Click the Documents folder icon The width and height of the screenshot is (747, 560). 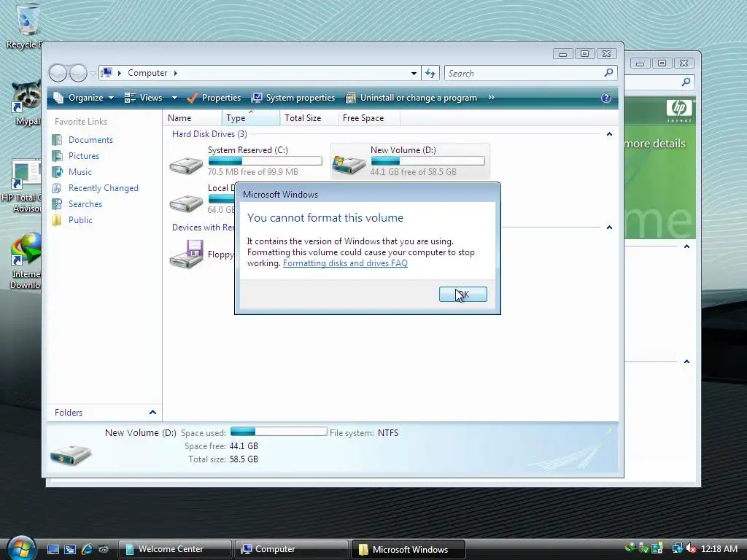pos(57,140)
